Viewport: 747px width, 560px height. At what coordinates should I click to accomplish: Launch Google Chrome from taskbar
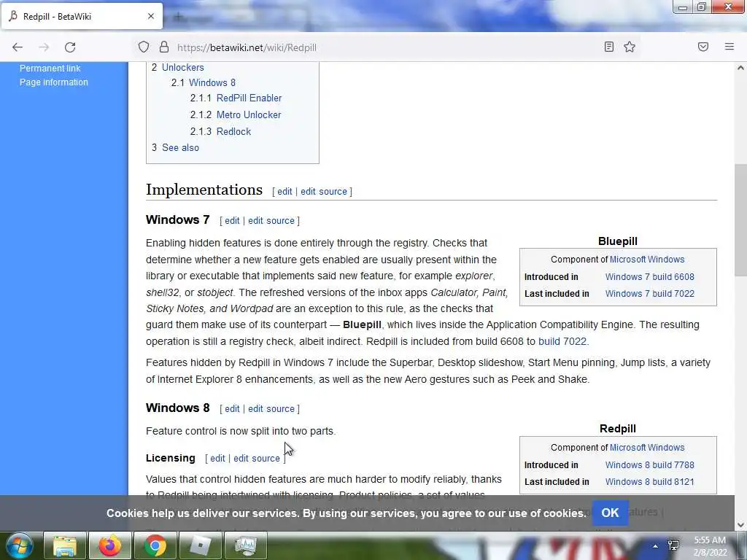tap(155, 545)
